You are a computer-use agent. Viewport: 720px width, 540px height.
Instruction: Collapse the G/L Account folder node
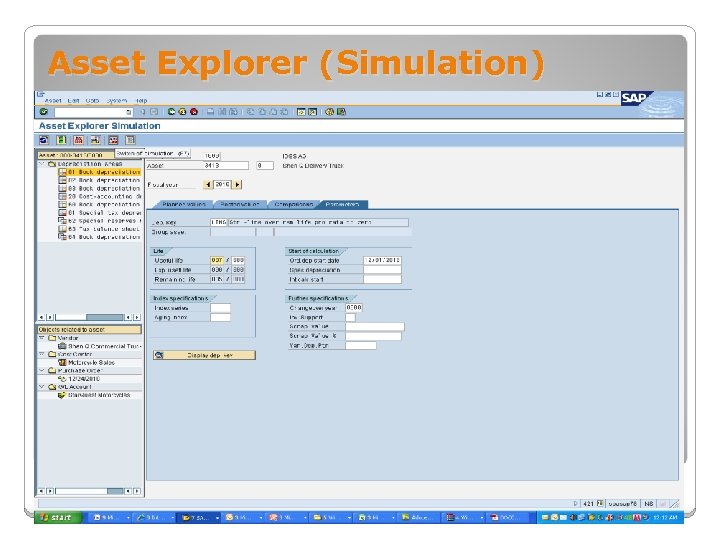(x=42, y=387)
